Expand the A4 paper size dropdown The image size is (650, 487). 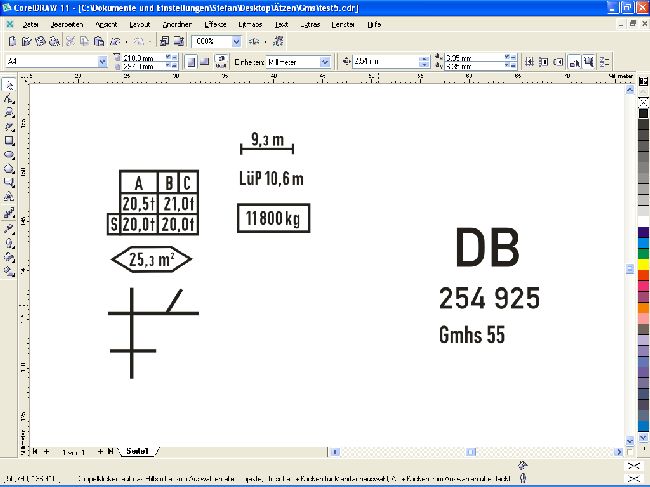pyautogui.click(x=102, y=62)
